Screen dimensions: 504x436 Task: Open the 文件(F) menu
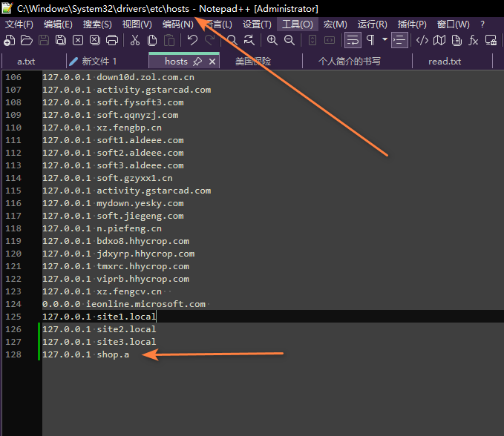point(19,24)
